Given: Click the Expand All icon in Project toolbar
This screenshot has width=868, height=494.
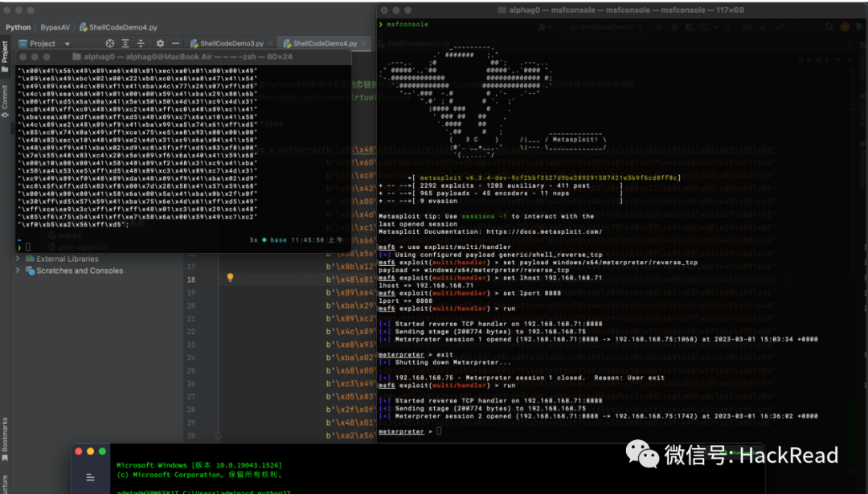Looking at the screenshot, I should [x=125, y=43].
